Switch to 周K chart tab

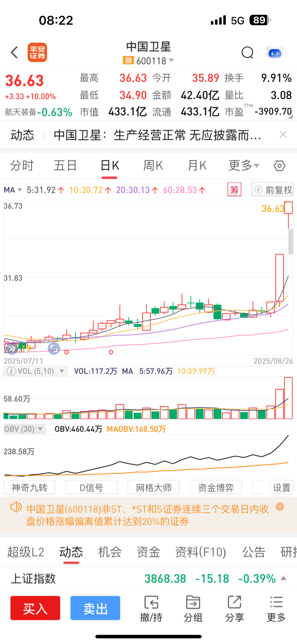[153, 166]
